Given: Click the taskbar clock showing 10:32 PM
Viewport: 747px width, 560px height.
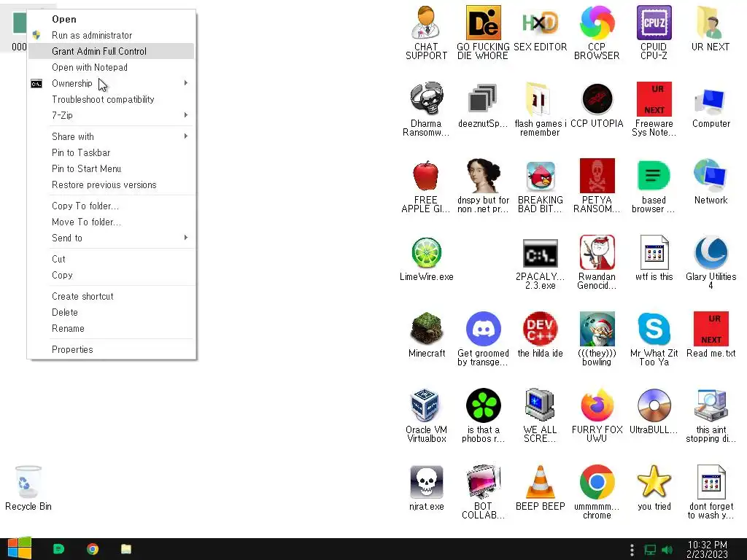Looking at the screenshot, I should pyautogui.click(x=707, y=549).
